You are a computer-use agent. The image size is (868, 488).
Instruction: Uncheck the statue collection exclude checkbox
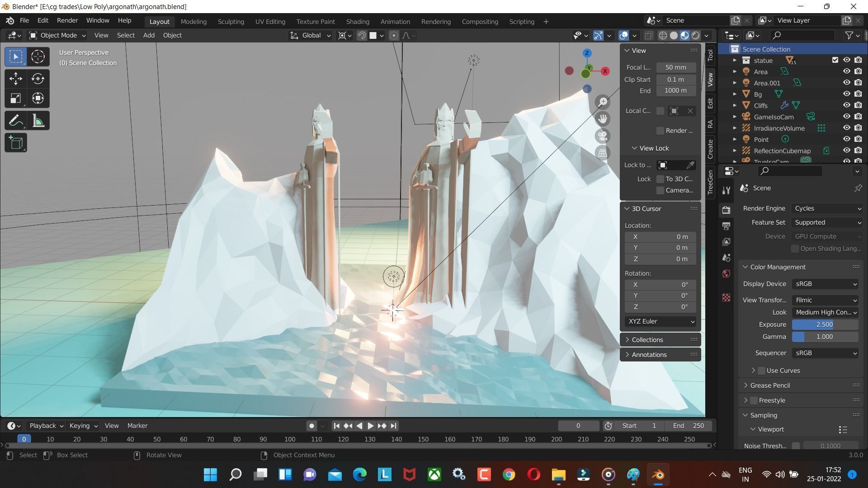(835, 60)
